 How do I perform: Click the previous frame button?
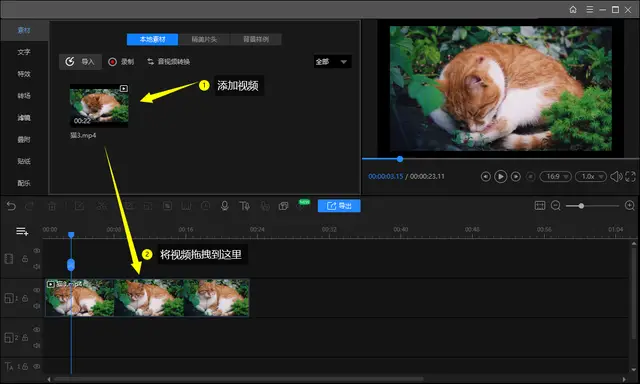coord(485,176)
